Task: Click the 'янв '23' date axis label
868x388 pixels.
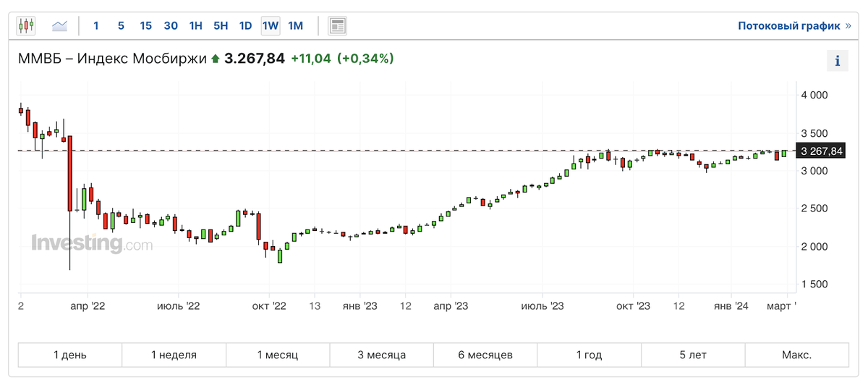Action: pos(360,306)
